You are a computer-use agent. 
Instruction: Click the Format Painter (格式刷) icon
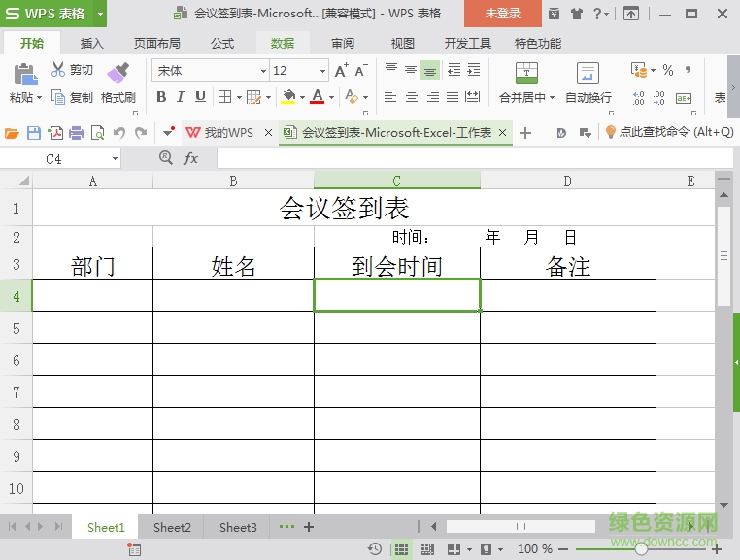coord(118,73)
